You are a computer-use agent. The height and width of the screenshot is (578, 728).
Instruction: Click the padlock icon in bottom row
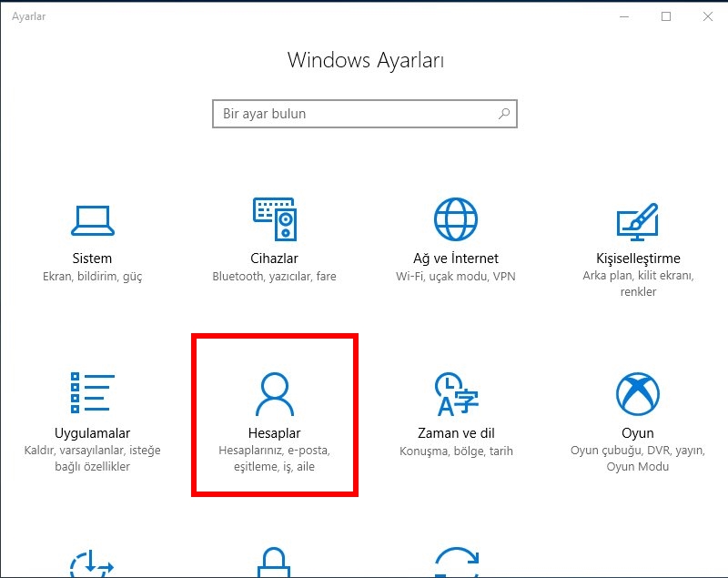coord(274,563)
